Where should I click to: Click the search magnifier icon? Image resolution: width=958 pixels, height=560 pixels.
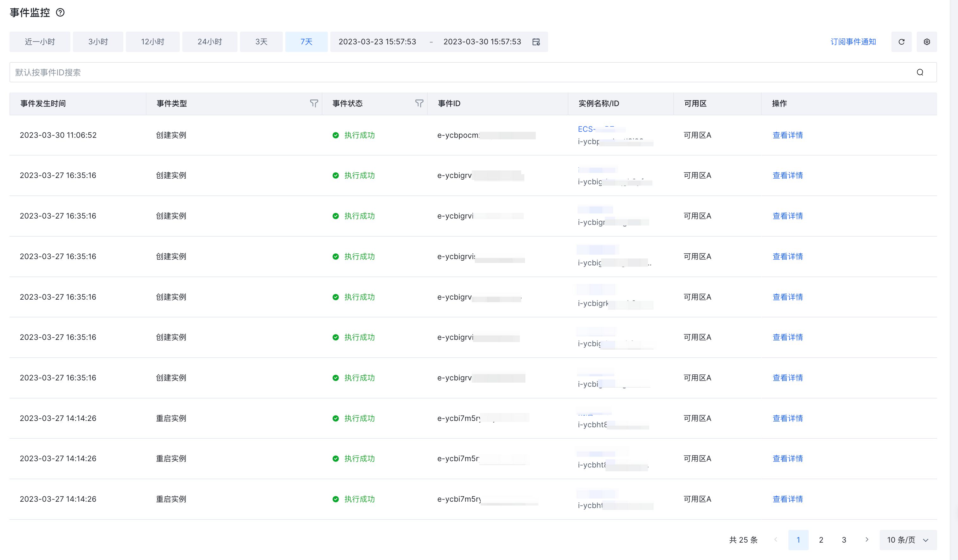point(920,72)
